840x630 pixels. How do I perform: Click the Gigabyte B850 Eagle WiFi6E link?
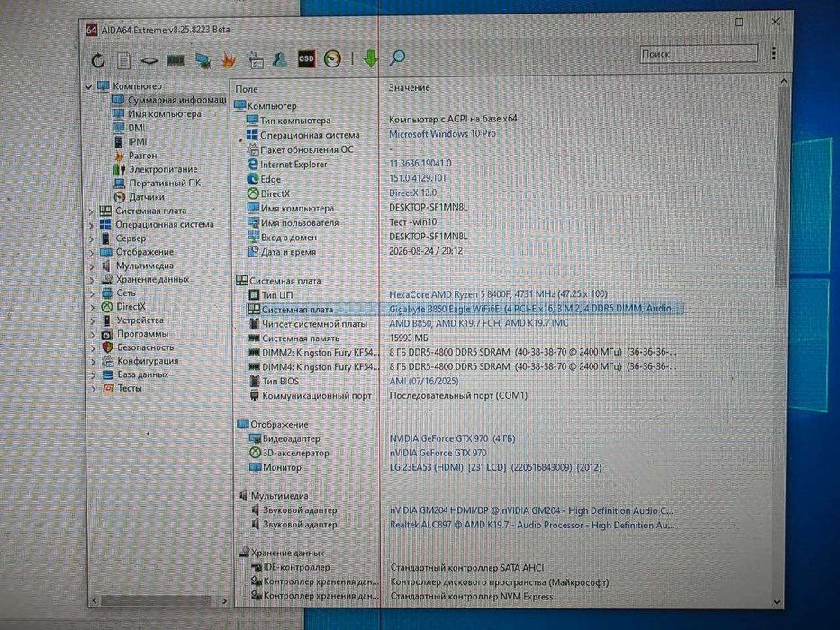tap(534, 309)
